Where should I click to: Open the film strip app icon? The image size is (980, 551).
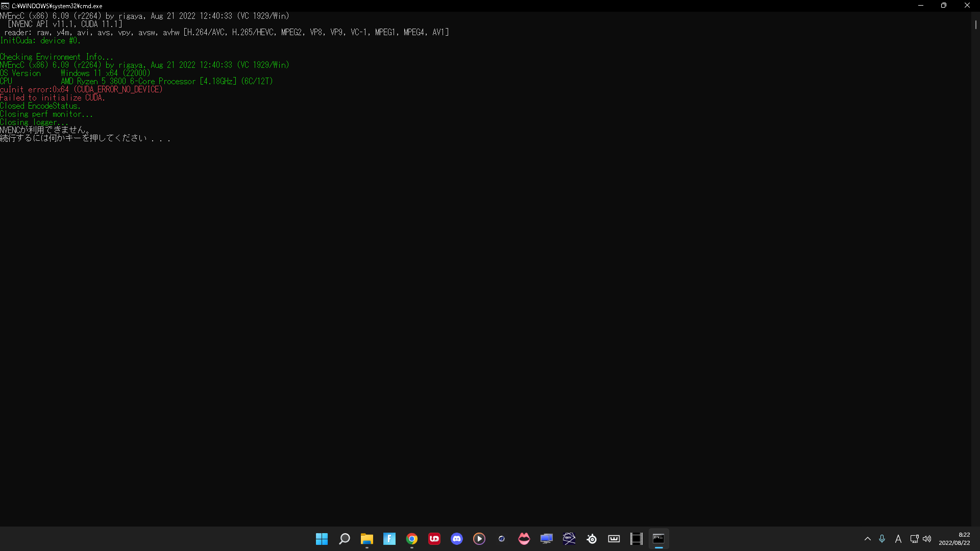coord(636,539)
